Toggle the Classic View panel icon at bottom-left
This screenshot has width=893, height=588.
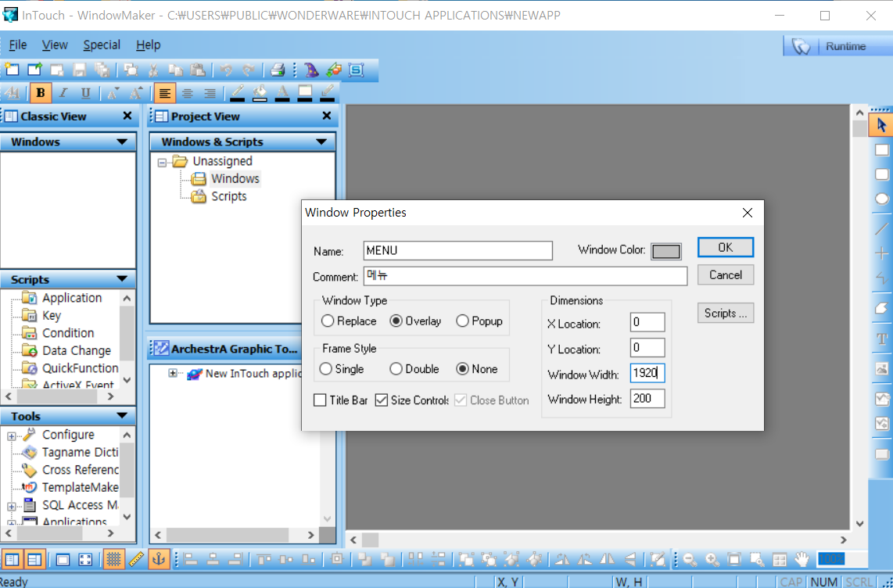[x=12, y=560]
